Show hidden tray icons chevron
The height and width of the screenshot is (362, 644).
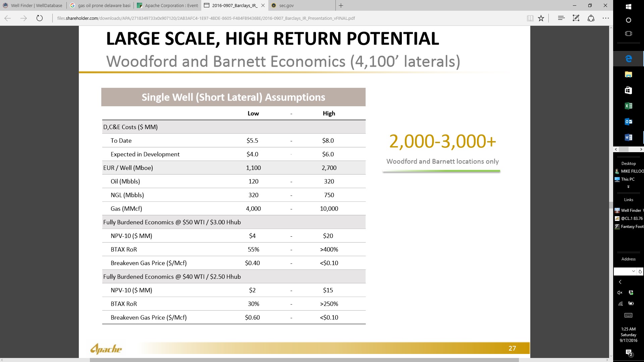[620, 282]
